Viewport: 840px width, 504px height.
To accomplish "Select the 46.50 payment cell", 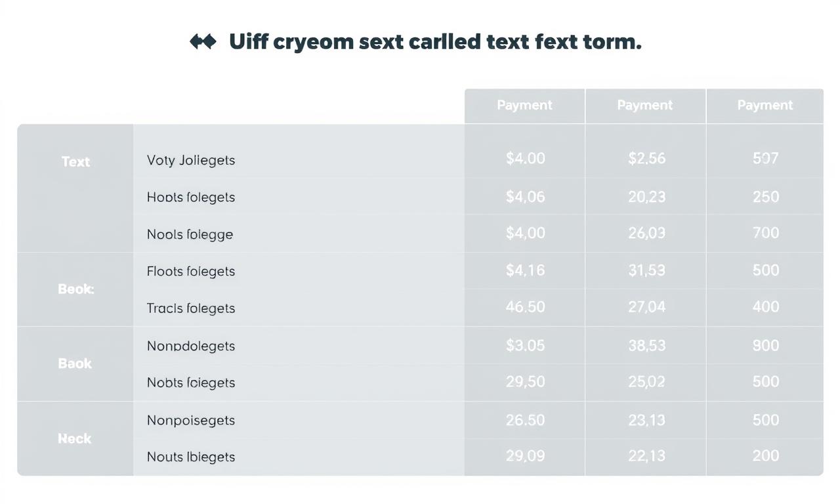I will coord(525,307).
